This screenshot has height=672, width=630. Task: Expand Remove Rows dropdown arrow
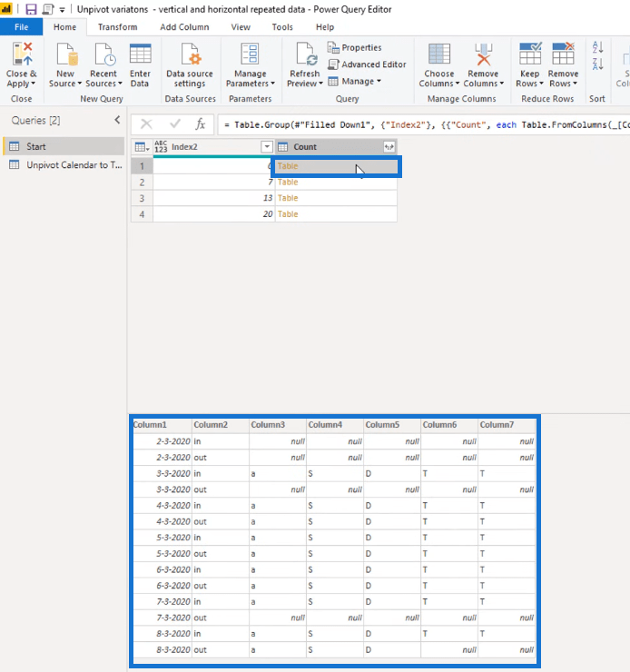[575, 84]
